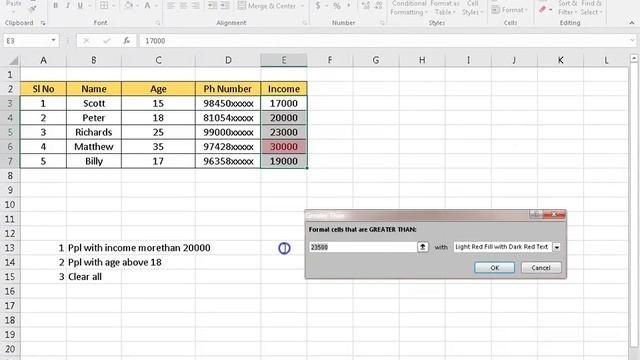Open the Merge & Center dropdown arrow

pos(302,6)
